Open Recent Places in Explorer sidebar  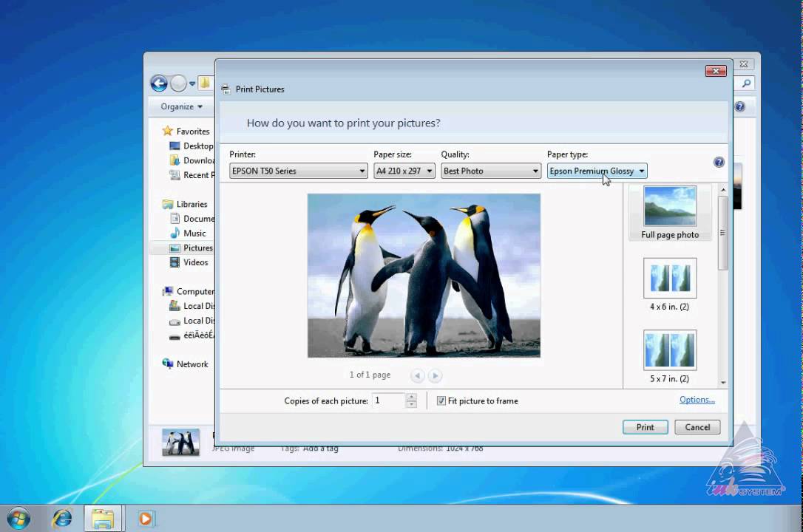(199, 175)
